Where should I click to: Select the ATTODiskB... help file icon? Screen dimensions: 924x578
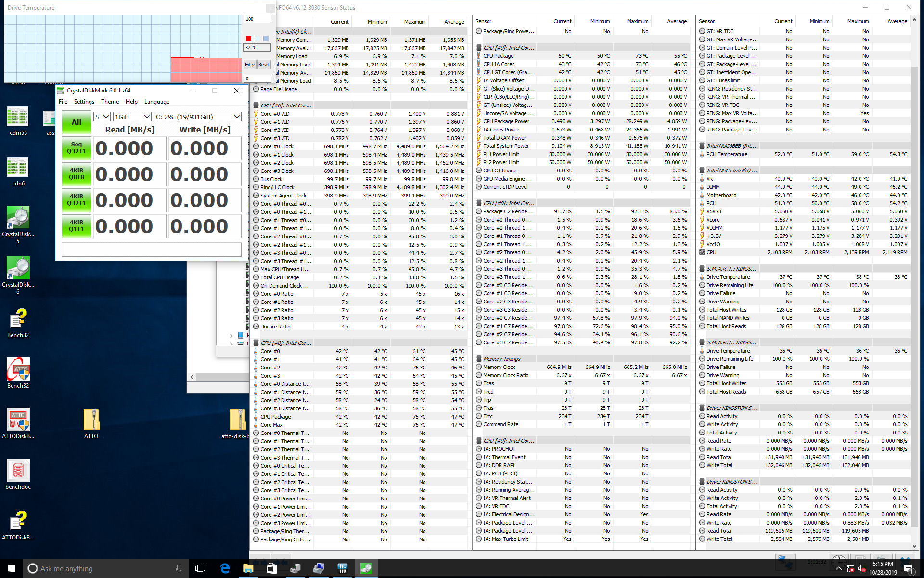pos(18,525)
